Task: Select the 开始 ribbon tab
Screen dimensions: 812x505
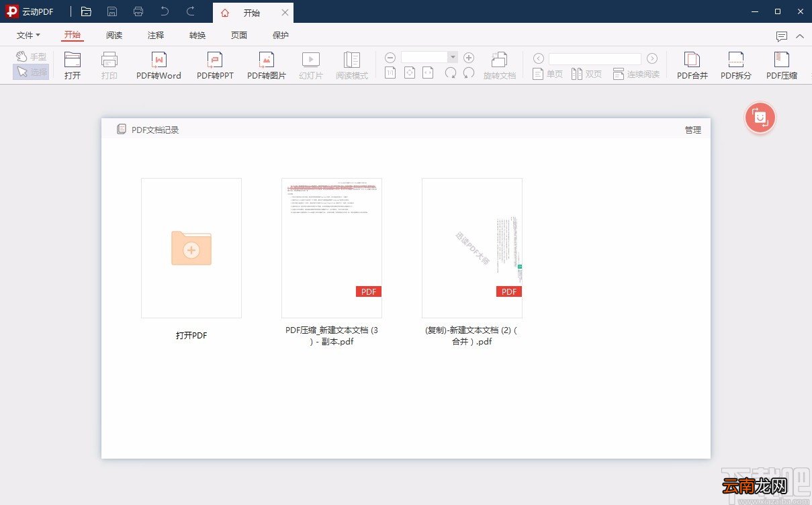Action: 73,35
